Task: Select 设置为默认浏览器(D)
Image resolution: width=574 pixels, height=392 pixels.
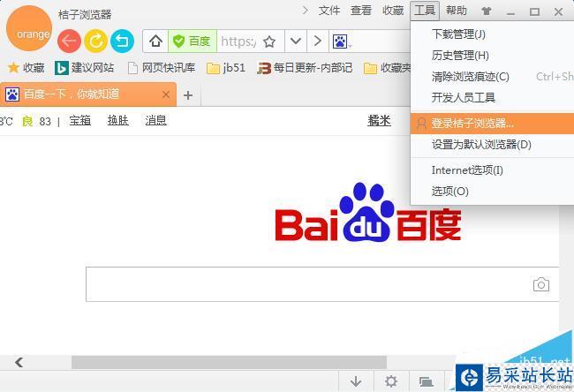Action: coord(493,145)
